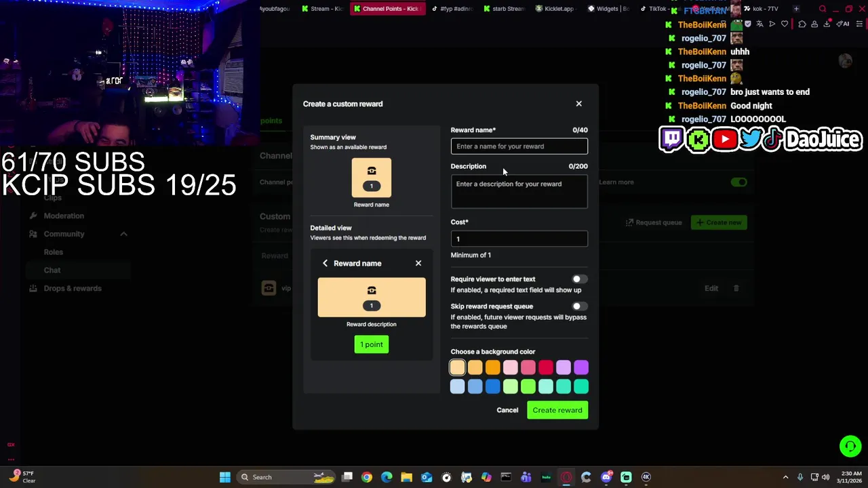Toggle the green Channel points switch
Viewport: 868px width, 488px height.
coord(738,182)
